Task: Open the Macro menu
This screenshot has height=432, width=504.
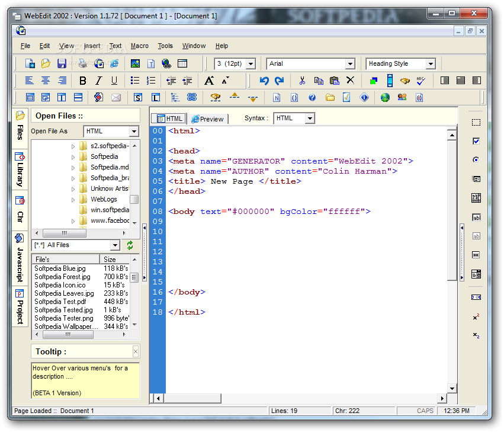Action: coord(140,46)
